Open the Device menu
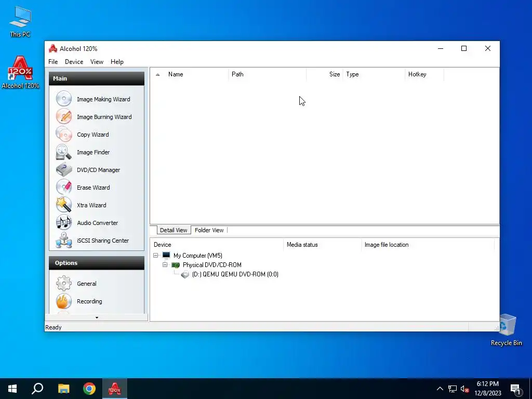Viewport: 532px width, 399px height. point(74,62)
